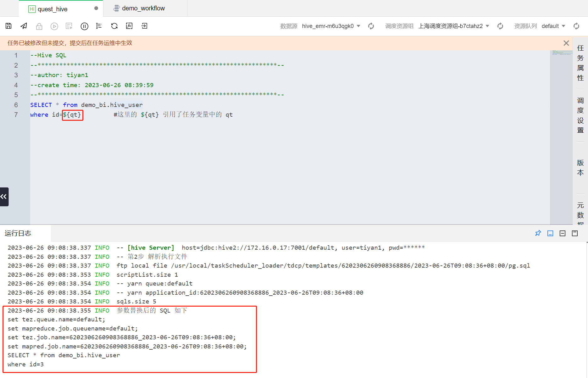
Task: Open the 调度设置 side panel
Action: tap(580, 115)
